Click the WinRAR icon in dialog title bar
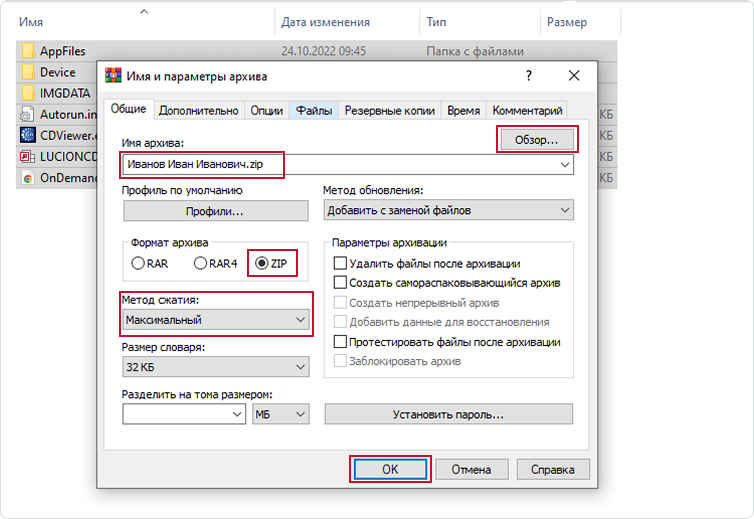Image resolution: width=754 pixels, height=519 pixels. click(113, 76)
